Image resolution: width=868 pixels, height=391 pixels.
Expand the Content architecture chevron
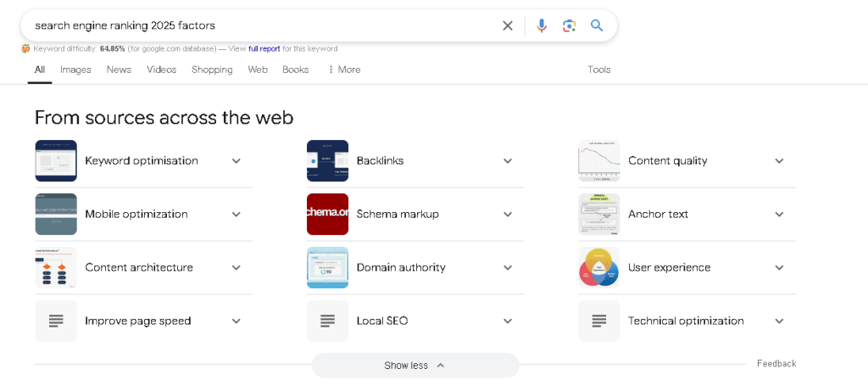236,267
